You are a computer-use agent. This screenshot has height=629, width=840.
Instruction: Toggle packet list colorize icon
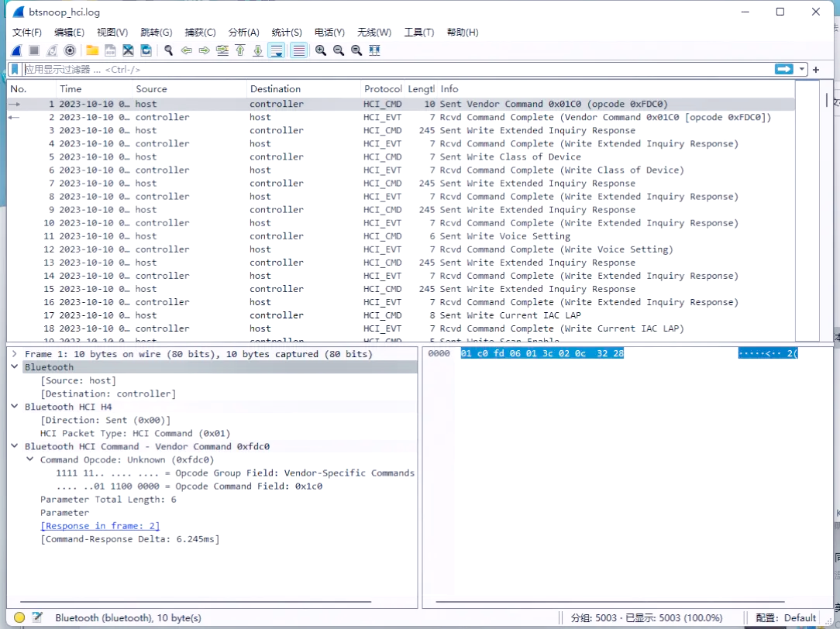coord(299,50)
